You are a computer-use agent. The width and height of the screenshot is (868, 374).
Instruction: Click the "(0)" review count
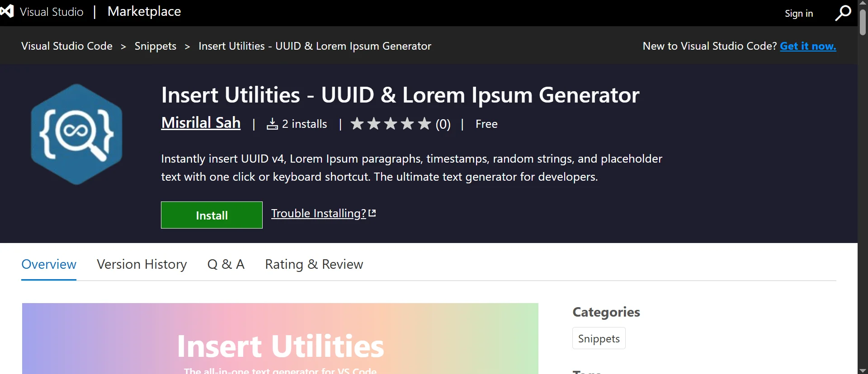click(x=443, y=124)
